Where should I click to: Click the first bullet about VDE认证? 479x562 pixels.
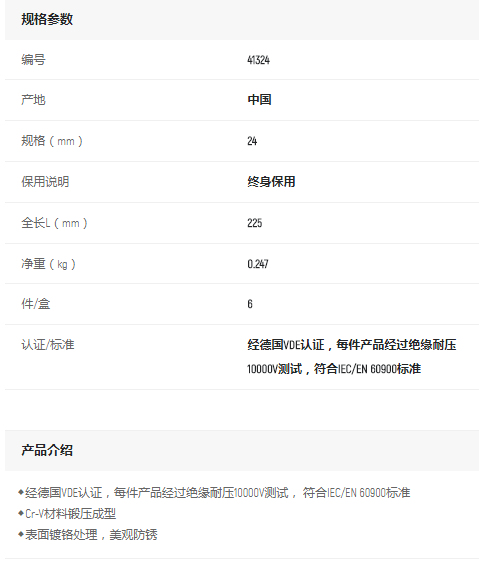pyautogui.click(x=214, y=493)
